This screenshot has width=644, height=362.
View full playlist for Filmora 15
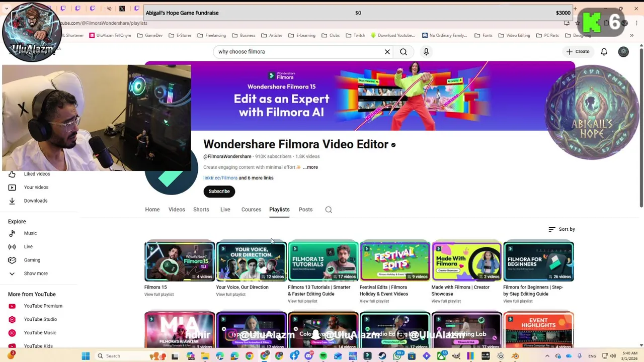(x=159, y=295)
